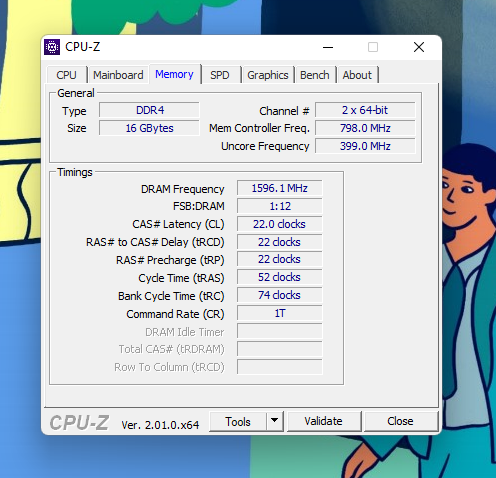Click the Close button at bottom
The image size is (496, 478).
(400, 421)
